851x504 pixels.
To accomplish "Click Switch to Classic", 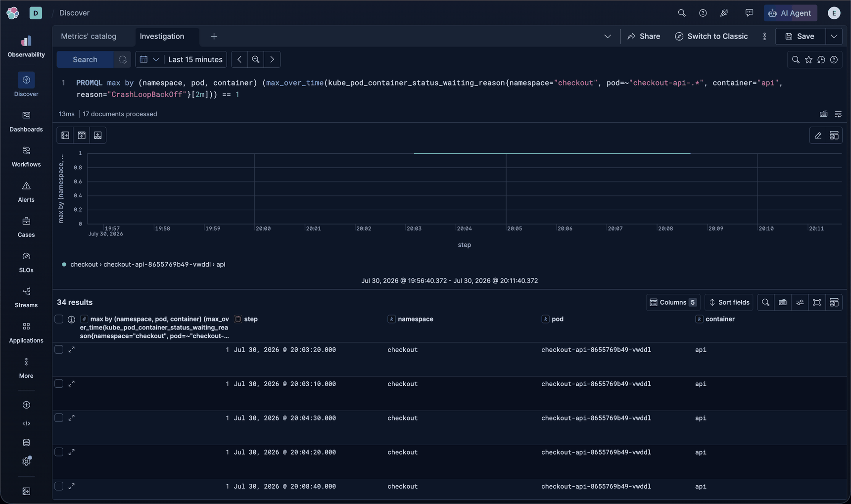I will [x=711, y=36].
